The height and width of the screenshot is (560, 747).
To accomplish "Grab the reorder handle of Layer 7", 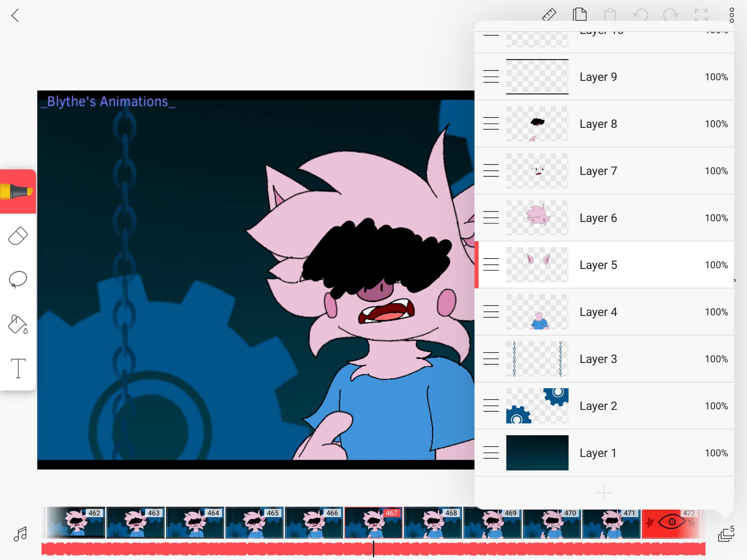I will pyautogui.click(x=491, y=171).
